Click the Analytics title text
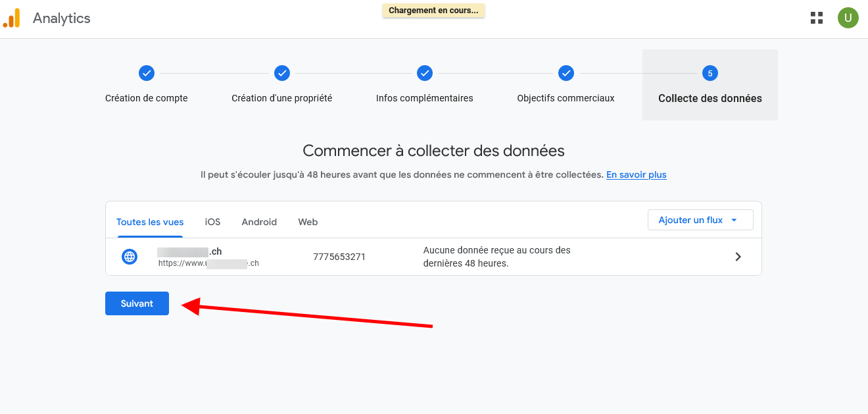This screenshot has height=414, width=868. [x=62, y=18]
